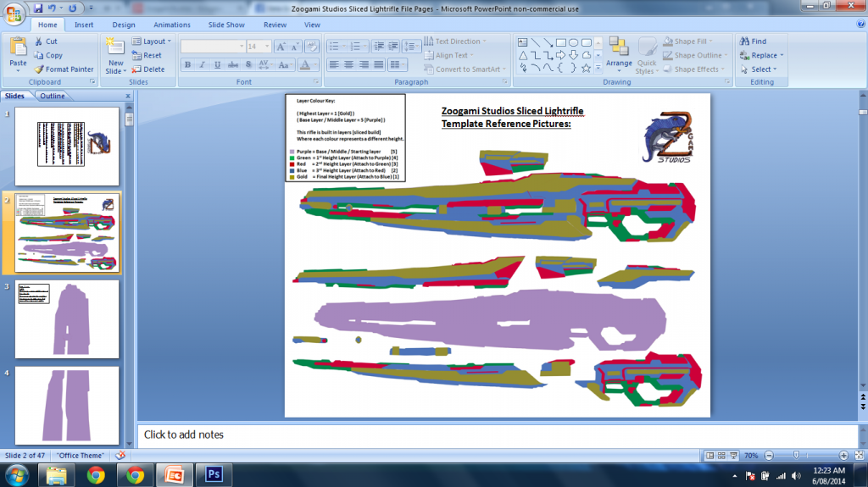The width and height of the screenshot is (868, 487).
Task: Delete the selected slide
Action: (x=148, y=69)
